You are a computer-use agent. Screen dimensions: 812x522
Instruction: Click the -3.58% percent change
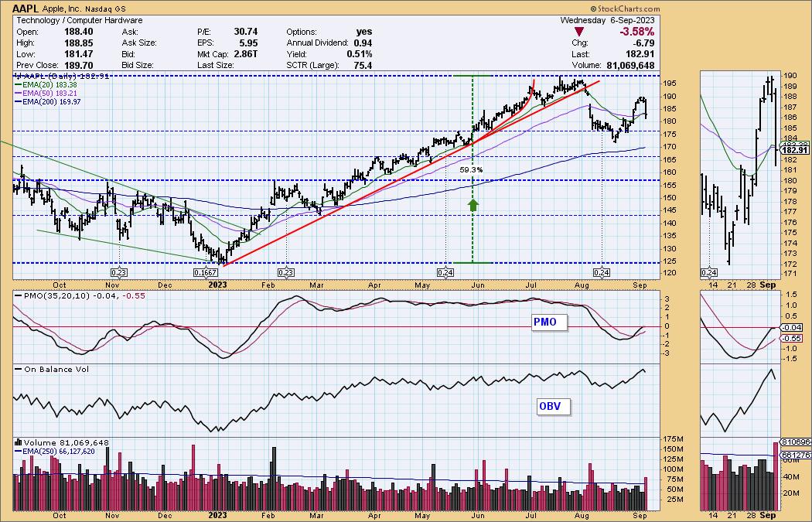[x=636, y=32]
